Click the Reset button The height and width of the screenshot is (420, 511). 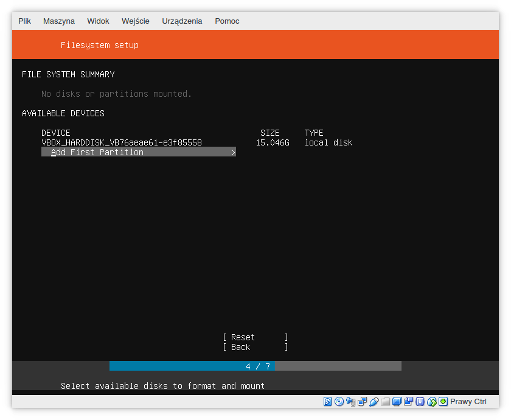pyautogui.click(x=255, y=337)
